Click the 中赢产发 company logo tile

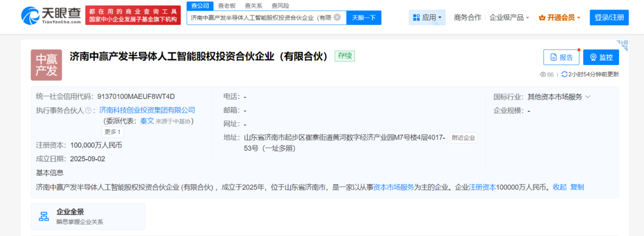point(47,65)
